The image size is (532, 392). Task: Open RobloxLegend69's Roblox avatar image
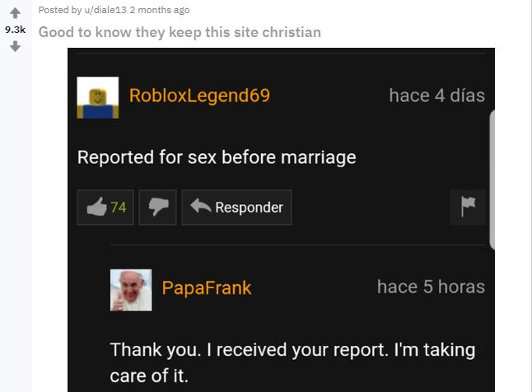98,97
